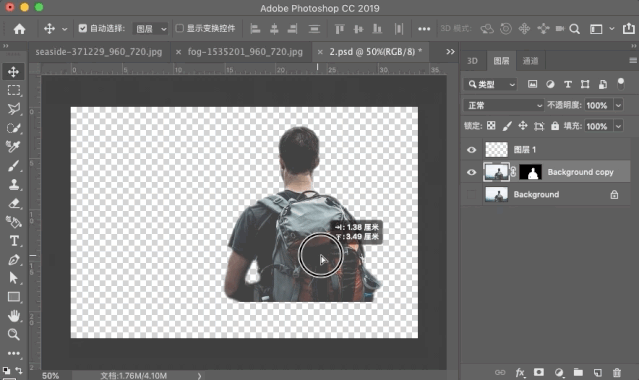Align left edges in options bar
The width and height of the screenshot is (639, 380).
255,29
